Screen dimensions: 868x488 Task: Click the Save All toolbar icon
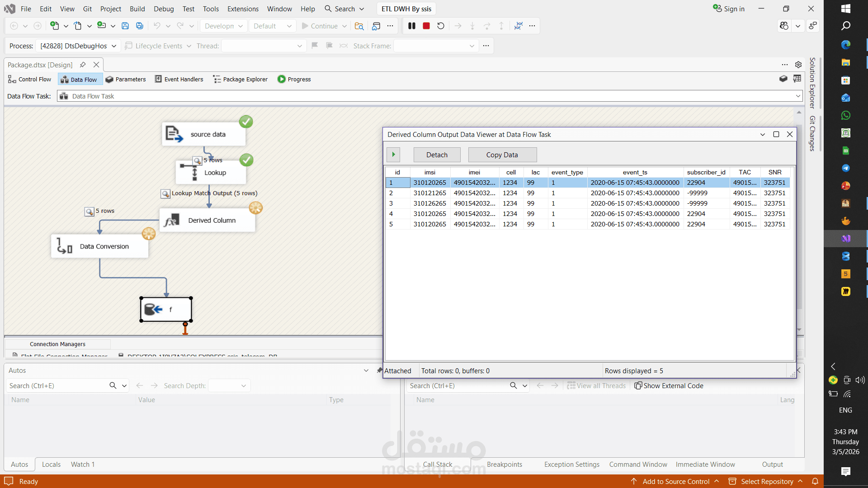click(x=140, y=26)
